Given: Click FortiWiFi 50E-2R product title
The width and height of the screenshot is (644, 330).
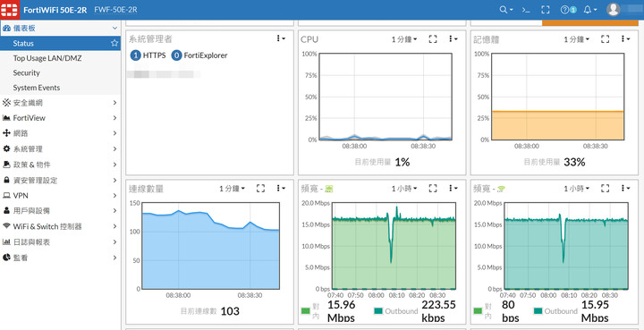Looking at the screenshot, I should pos(55,10).
